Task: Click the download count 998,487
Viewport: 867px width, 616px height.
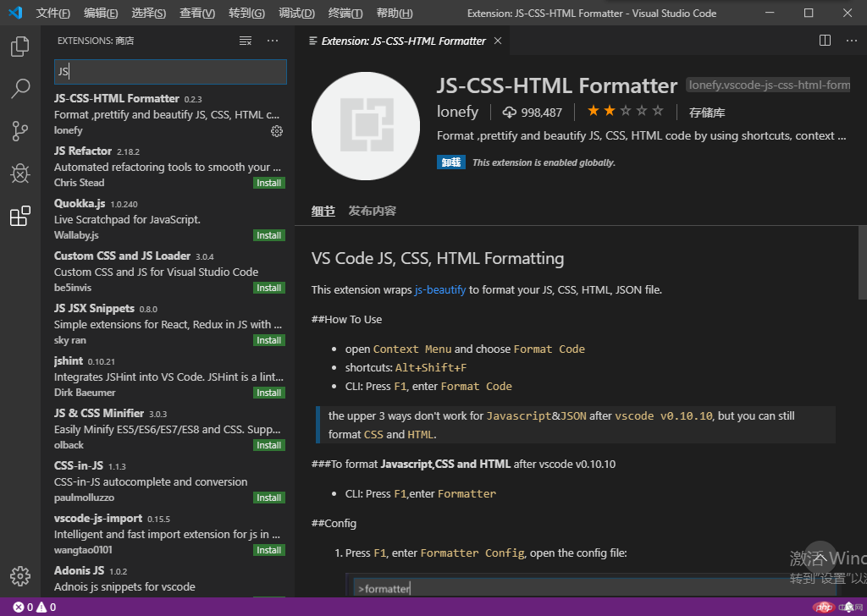Action: tap(532, 113)
